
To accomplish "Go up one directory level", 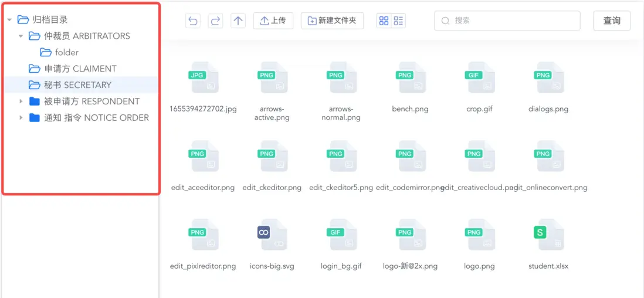I will [x=238, y=21].
